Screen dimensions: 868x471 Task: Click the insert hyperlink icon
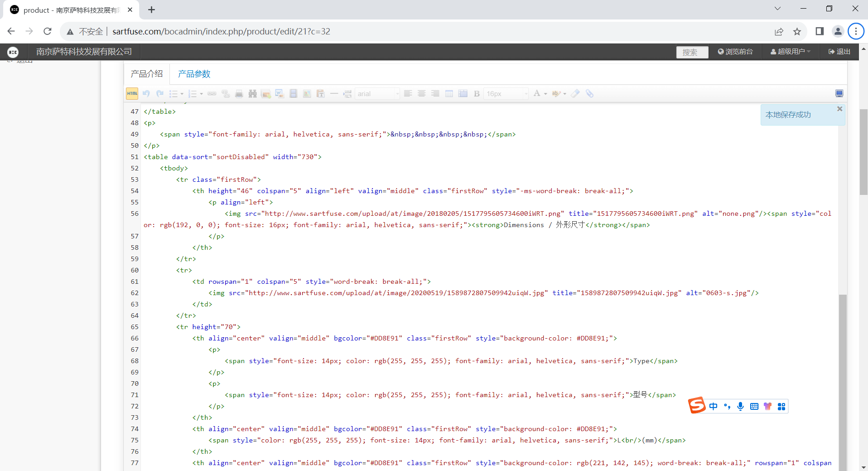(x=212, y=93)
